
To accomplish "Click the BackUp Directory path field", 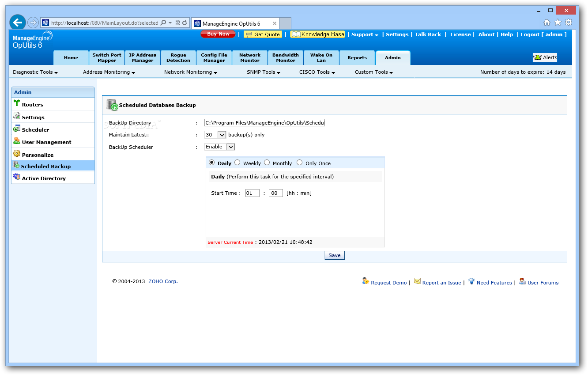I will [x=264, y=123].
